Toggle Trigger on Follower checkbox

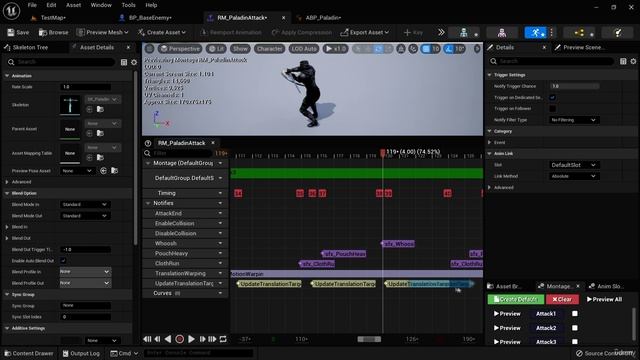tap(553, 109)
